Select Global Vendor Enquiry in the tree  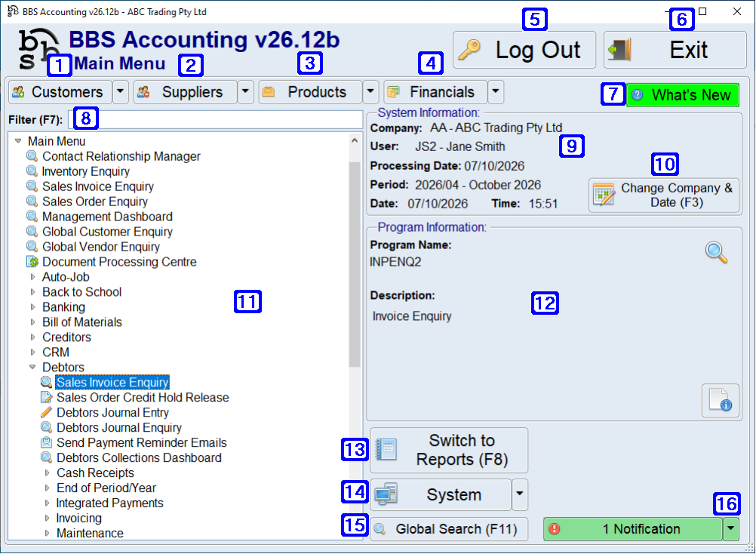coord(101,247)
